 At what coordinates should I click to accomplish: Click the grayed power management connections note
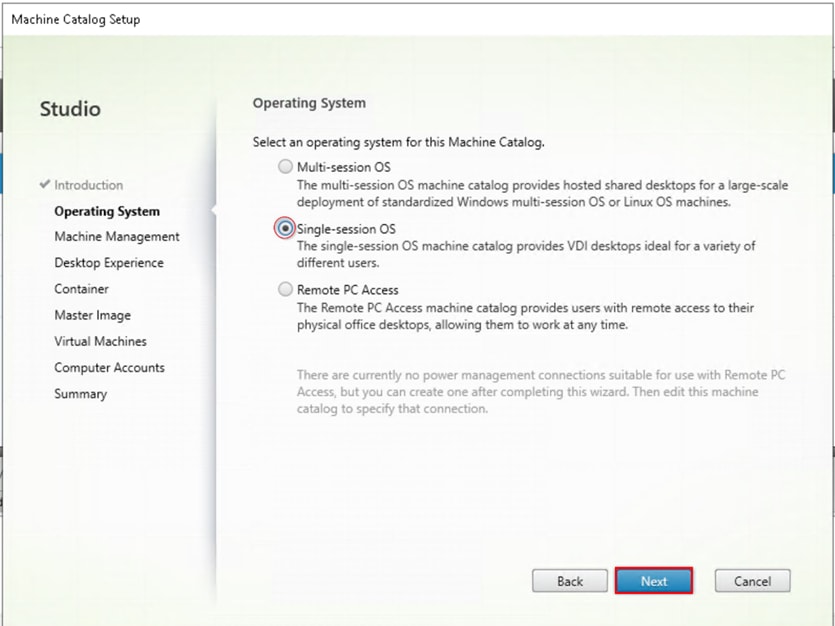click(541, 392)
